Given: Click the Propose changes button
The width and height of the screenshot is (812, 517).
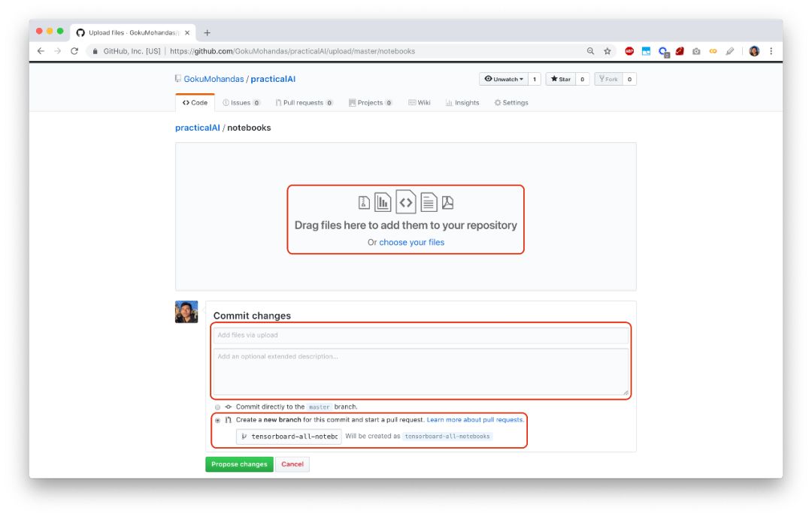Looking at the screenshot, I should point(239,464).
